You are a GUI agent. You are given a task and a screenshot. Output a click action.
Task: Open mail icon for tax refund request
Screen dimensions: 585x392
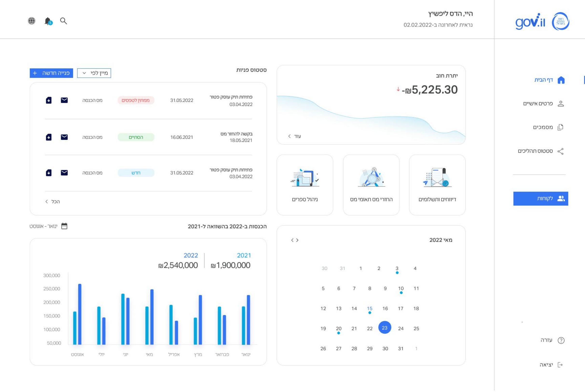pos(64,137)
